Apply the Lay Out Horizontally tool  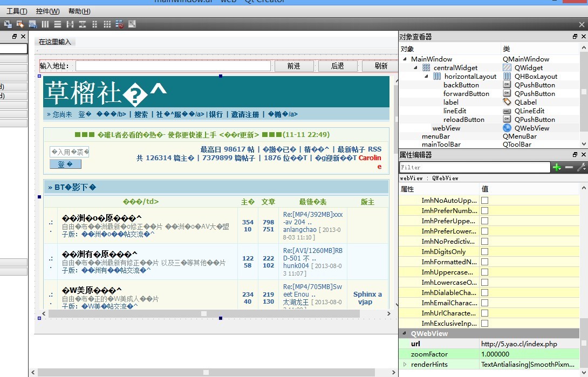pos(45,24)
